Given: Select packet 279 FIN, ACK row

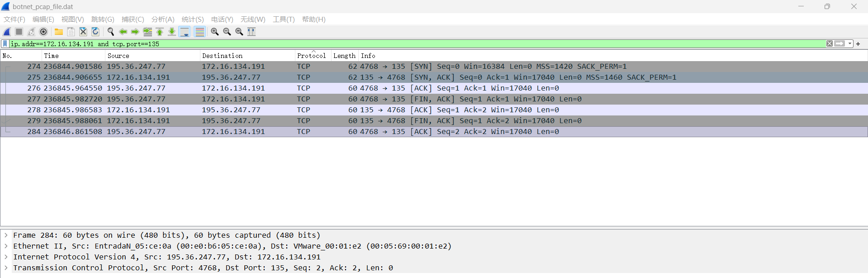Looking at the screenshot, I should (434, 121).
